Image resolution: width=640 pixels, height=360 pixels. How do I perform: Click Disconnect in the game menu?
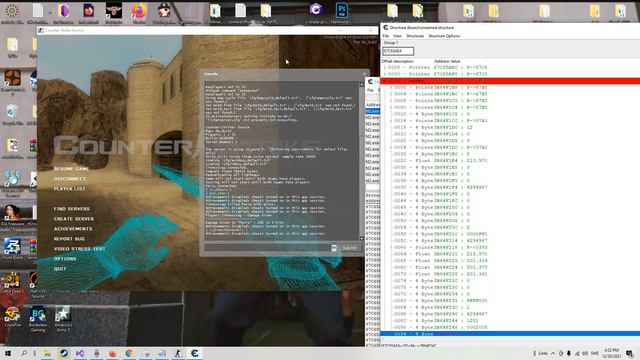[x=70, y=179]
